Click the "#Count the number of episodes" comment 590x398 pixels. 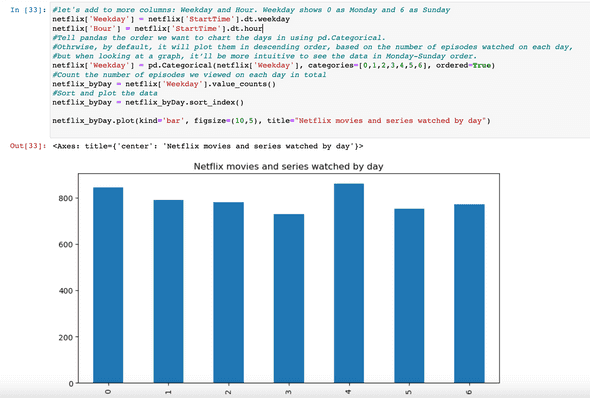[189, 74]
